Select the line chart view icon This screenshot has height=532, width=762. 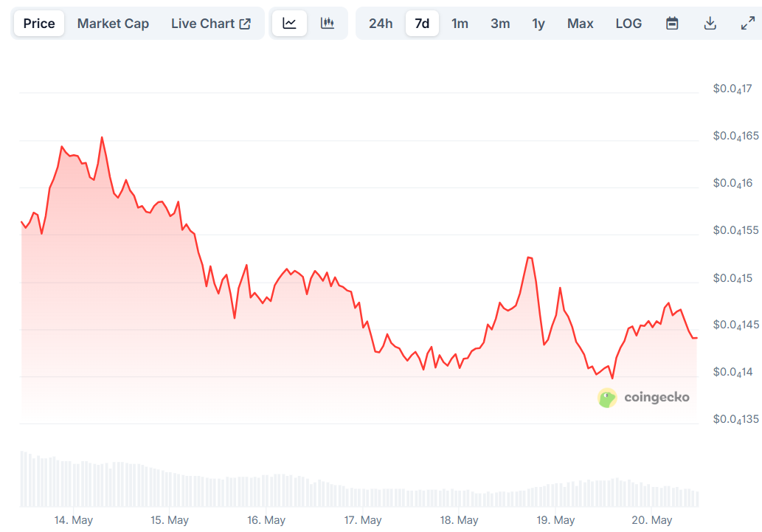pyautogui.click(x=289, y=24)
